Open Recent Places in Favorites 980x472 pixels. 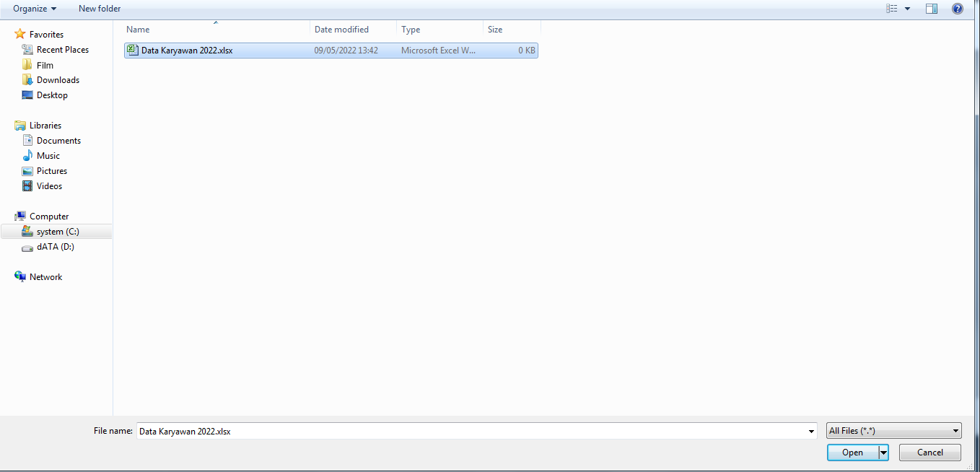62,50
